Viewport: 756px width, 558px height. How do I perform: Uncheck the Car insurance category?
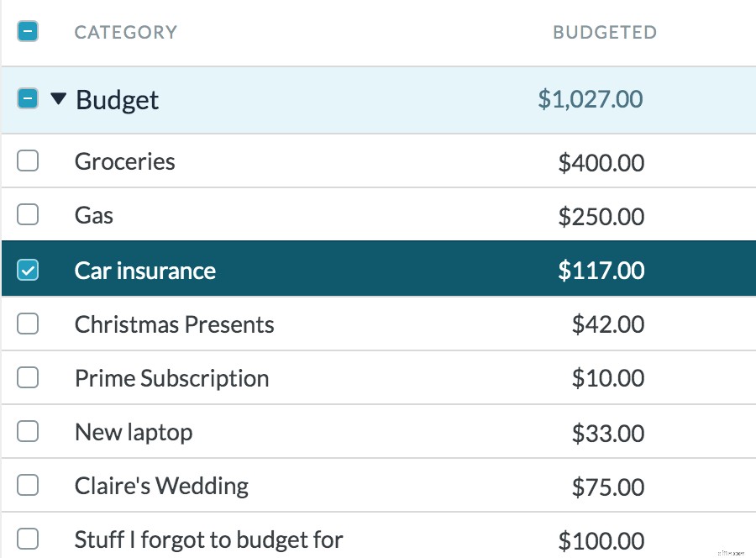[28, 270]
